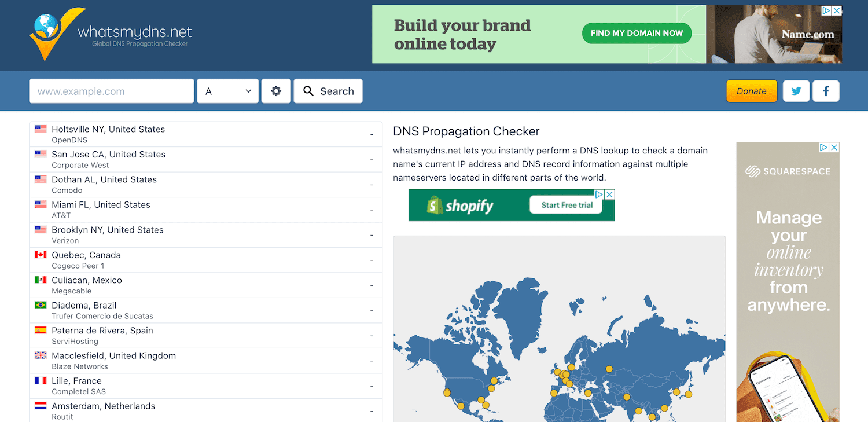868x422 pixels.
Task: Click FIND MY DOMAIN NOW in the banner
Action: 637,33
